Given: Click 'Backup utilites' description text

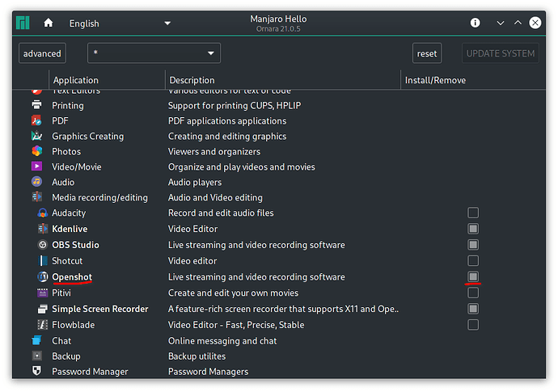Looking at the screenshot, I should pyautogui.click(x=197, y=356).
